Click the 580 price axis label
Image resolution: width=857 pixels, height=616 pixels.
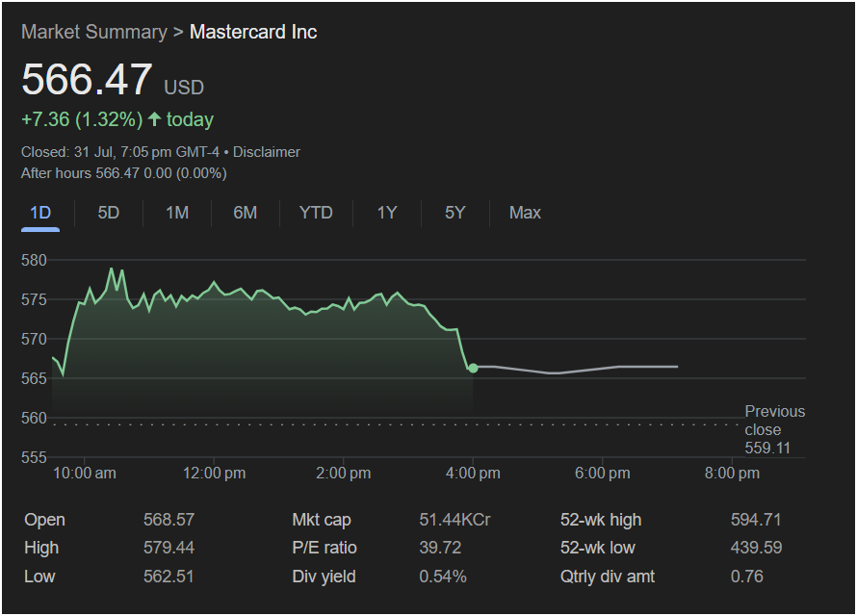[x=34, y=260]
